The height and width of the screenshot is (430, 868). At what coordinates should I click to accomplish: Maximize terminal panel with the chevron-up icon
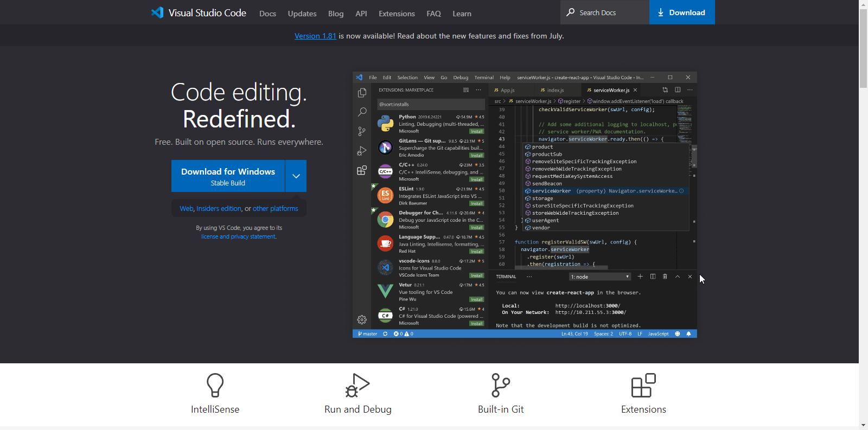(678, 277)
